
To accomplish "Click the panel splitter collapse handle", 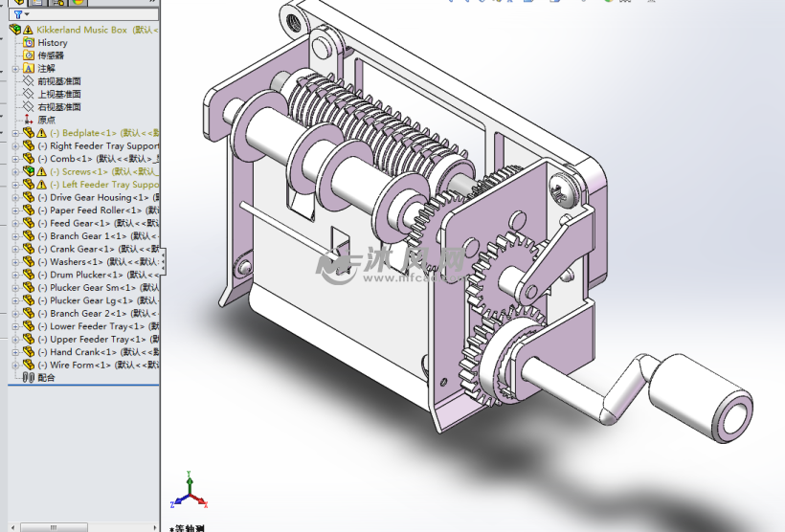I will pos(163,260).
